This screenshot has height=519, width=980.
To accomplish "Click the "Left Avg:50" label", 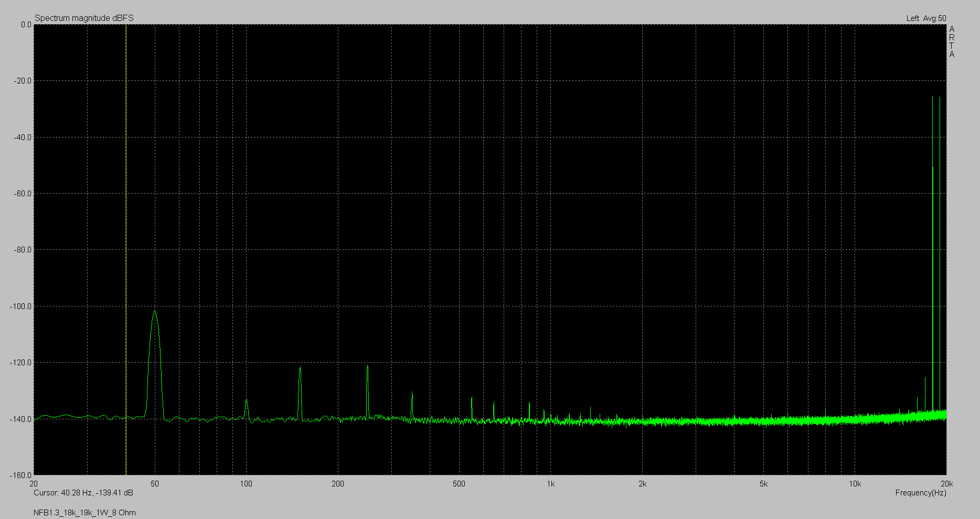I will (926, 18).
